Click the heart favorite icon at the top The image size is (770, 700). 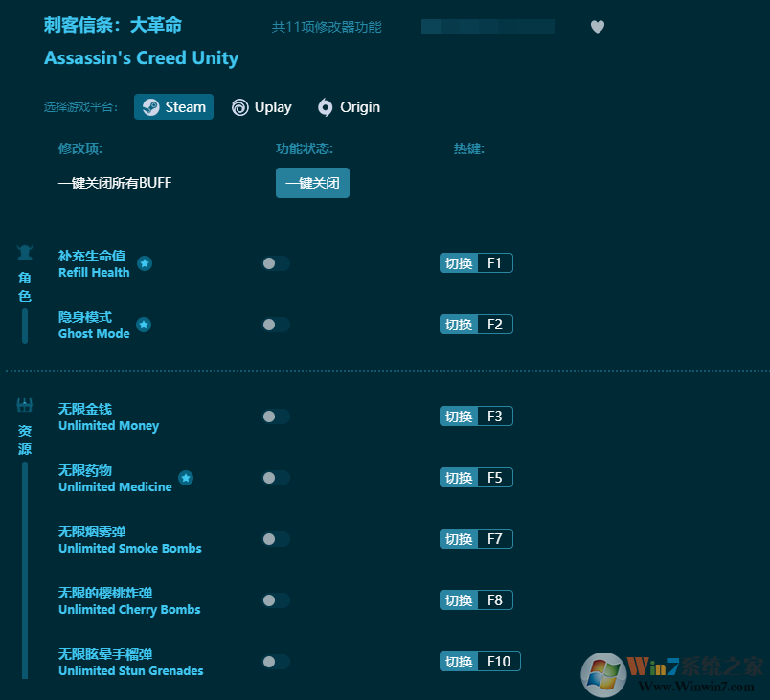click(x=598, y=27)
